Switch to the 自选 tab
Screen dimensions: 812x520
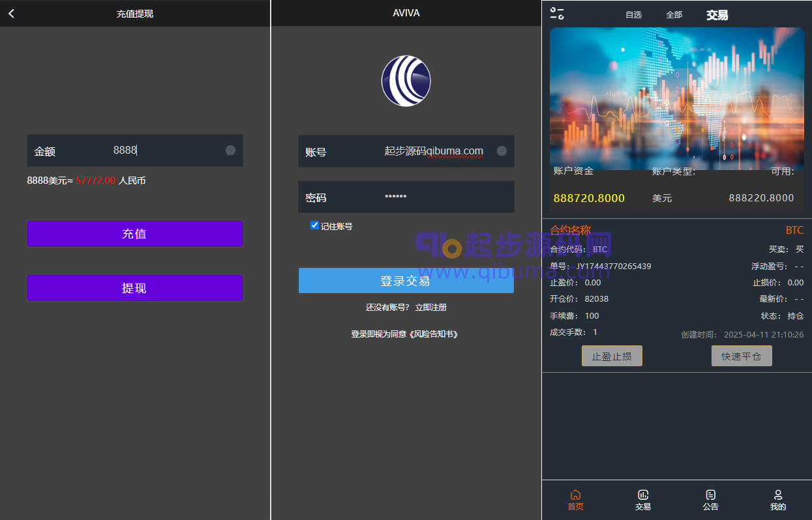[633, 15]
